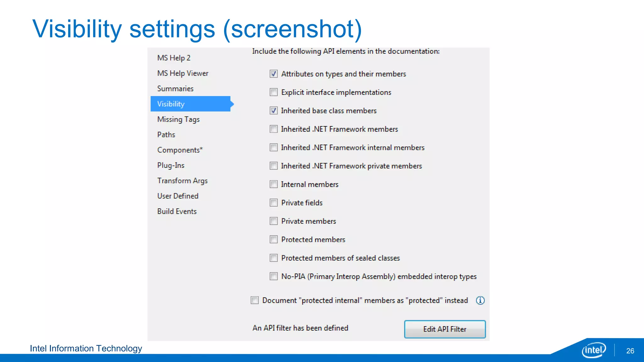Open the Build Events category
The height and width of the screenshot is (362, 644).
[x=177, y=211]
